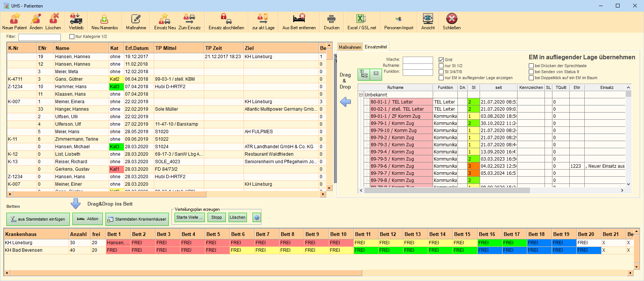
Task: Uncheck the Grid checkbox
Action: [x=441, y=60]
